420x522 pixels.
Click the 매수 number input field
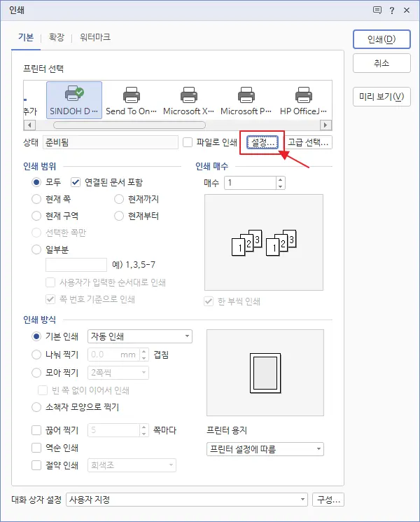coord(251,183)
